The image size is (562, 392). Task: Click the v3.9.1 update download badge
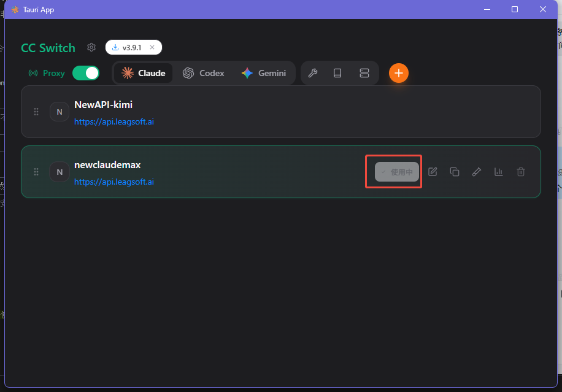pos(128,47)
